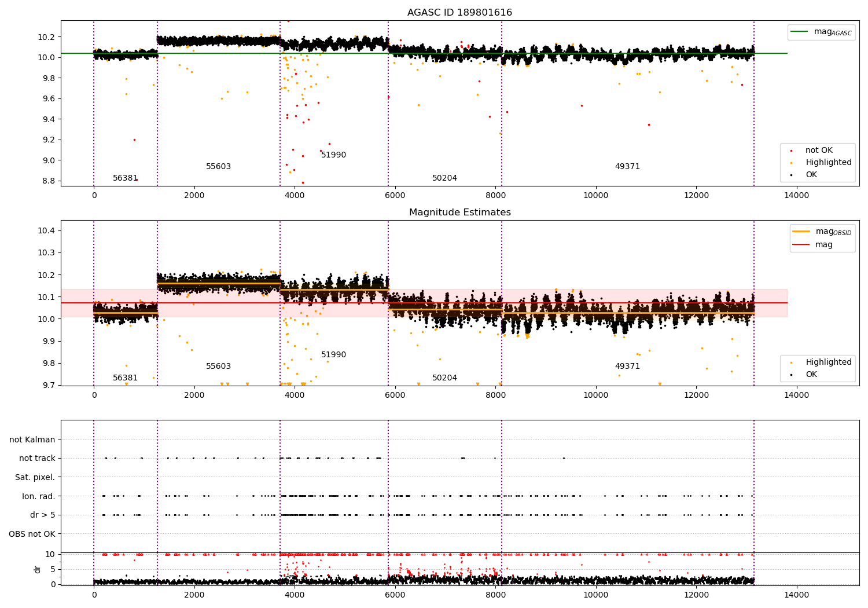Click obsid label 56381 in top plot

click(125, 178)
